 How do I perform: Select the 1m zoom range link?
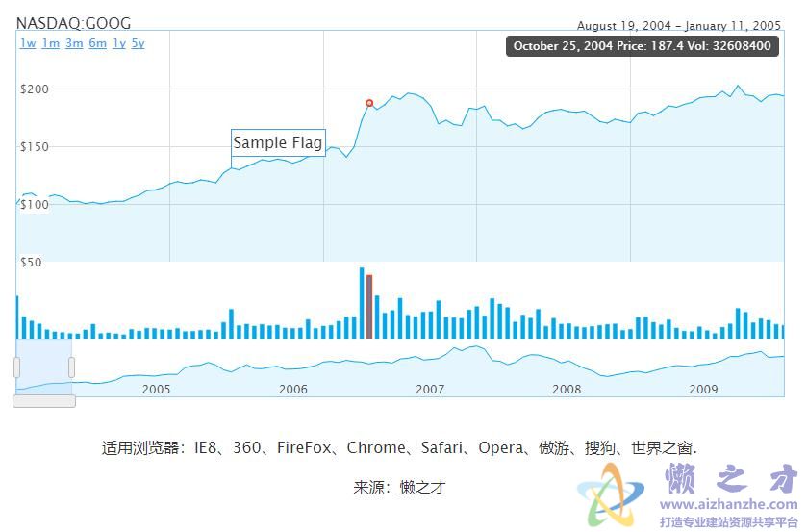(51, 43)
